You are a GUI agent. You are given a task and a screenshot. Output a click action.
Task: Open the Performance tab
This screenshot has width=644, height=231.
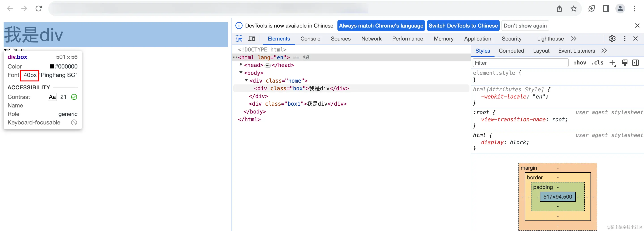[x=407, y=39]
